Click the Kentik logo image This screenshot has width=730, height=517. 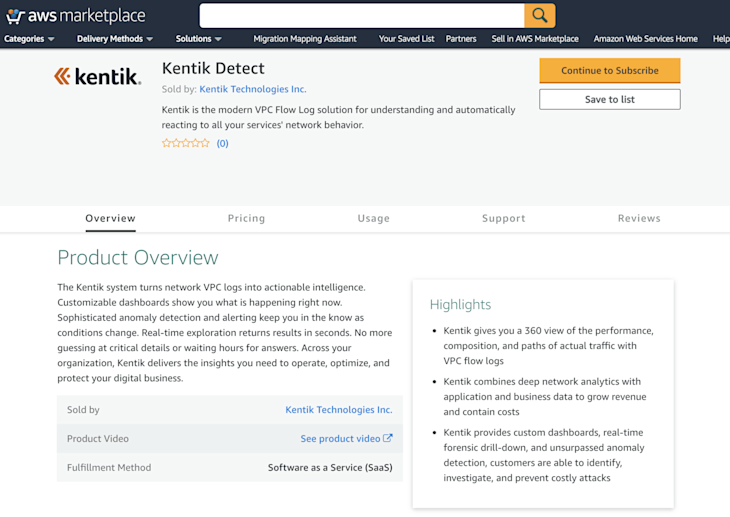pos(97,76)
